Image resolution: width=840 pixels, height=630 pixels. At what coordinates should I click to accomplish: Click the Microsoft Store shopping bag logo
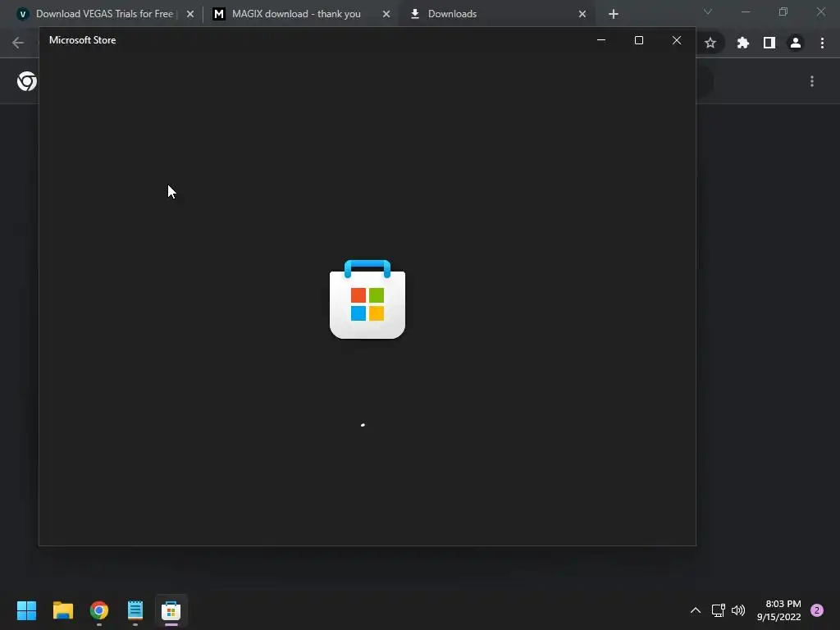367,299
